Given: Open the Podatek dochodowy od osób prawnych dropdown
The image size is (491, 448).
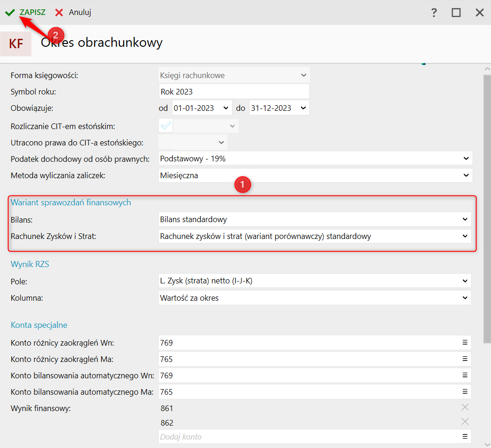Looking at the screenshot, I should tap(315, 159).
